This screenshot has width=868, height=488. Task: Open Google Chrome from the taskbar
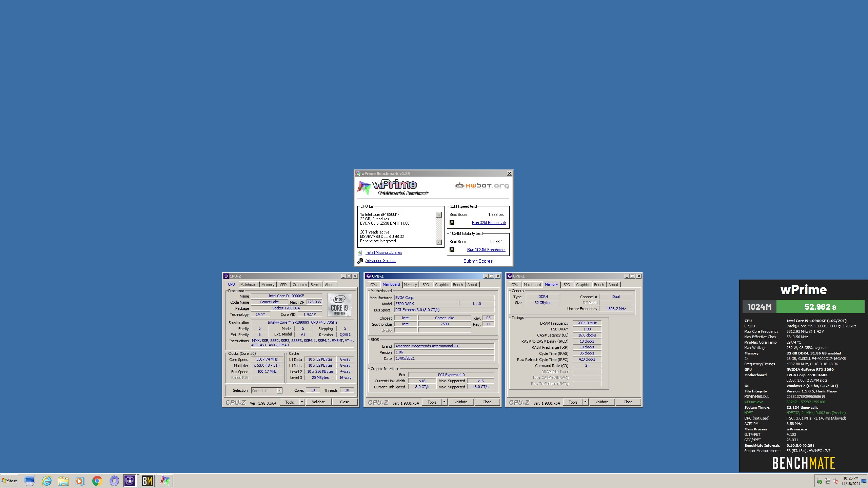(x=97, y=481)
